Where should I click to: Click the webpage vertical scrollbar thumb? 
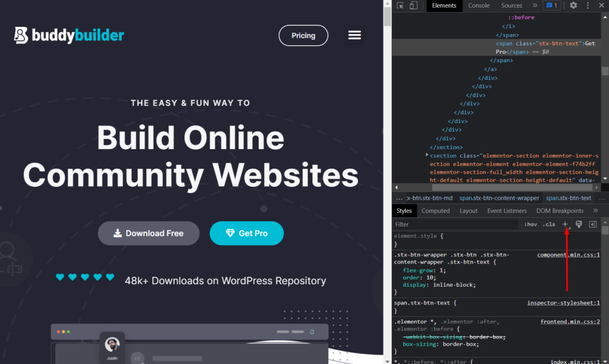point(387,16)
